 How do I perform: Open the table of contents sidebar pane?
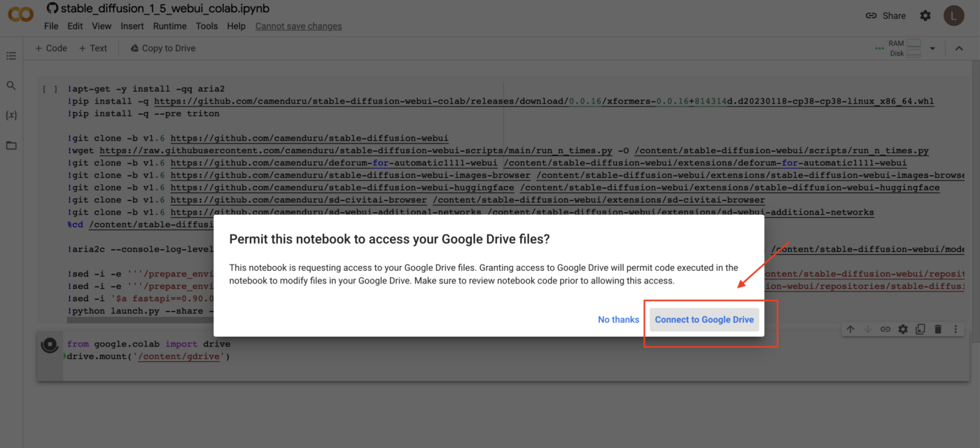[x=10, y=55]
